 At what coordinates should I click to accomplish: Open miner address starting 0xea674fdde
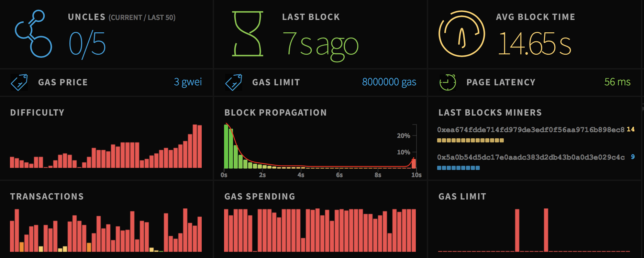coord(531,130)
